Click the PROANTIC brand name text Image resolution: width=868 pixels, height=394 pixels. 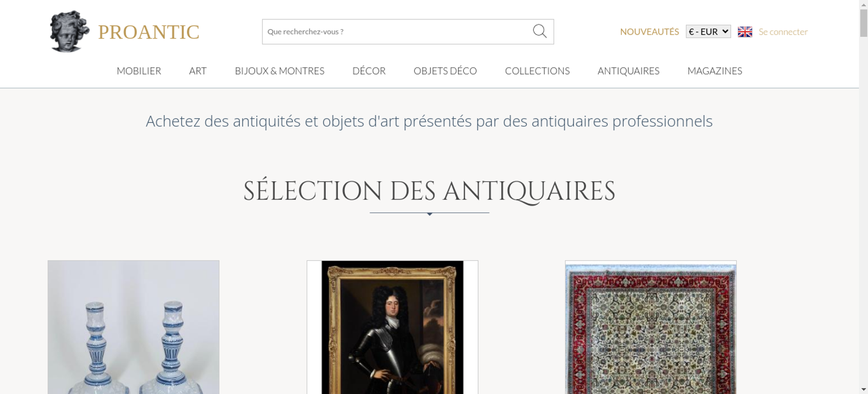148,32
